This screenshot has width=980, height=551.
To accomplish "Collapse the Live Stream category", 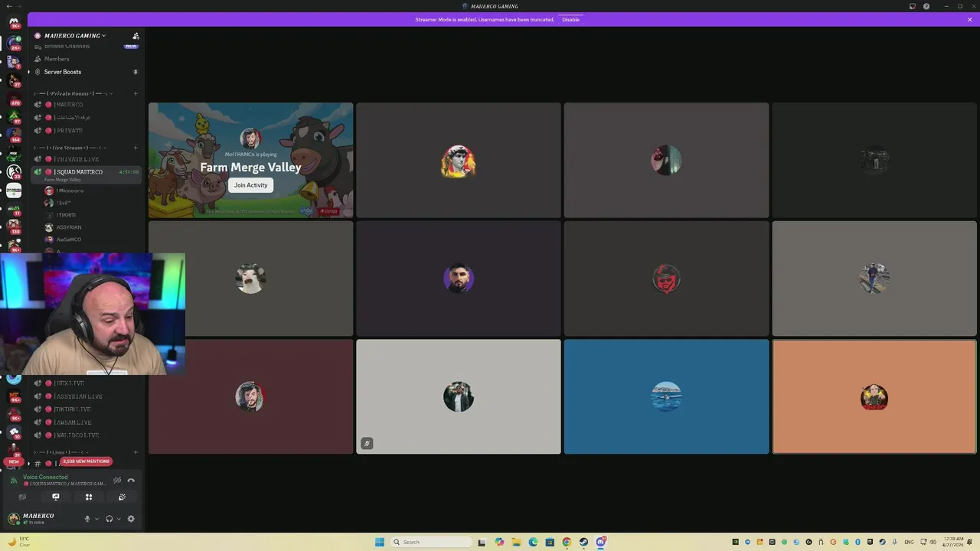I will [69, 148].
